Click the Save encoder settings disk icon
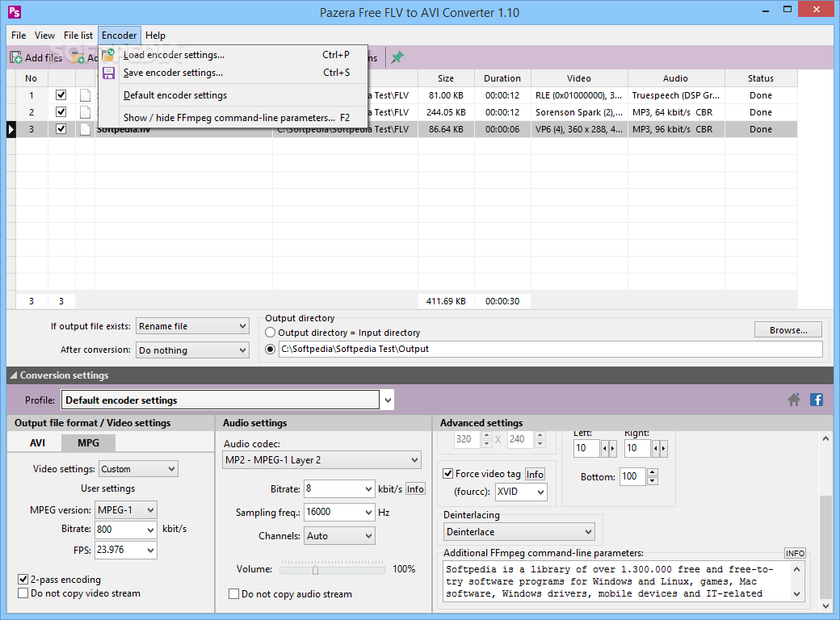This screenshot has height=620, width=840. pyautogui.click(x=109, y=73)
